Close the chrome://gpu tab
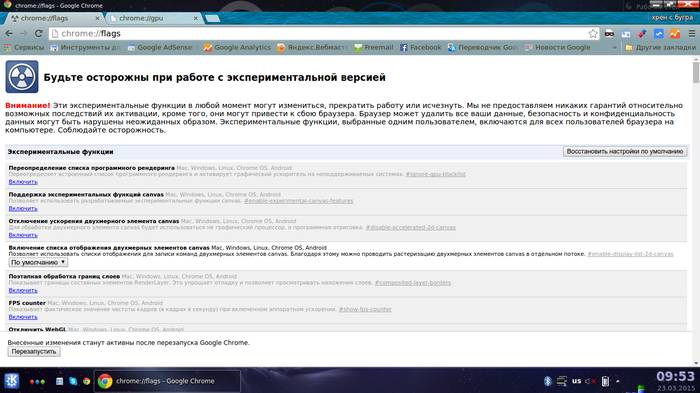Screen dimensions: 700x393 (x=196, y=18)
